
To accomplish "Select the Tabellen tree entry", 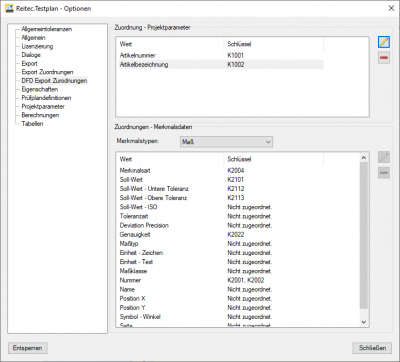I will point(32,124).
